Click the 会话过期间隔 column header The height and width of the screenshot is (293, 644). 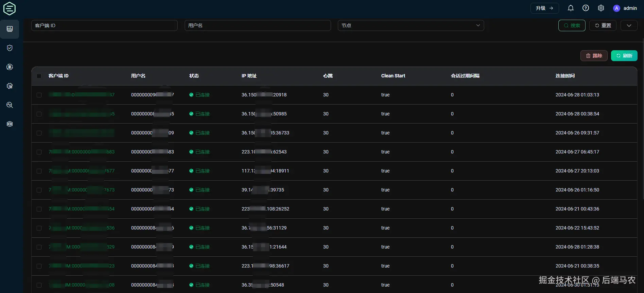[465, 76]
